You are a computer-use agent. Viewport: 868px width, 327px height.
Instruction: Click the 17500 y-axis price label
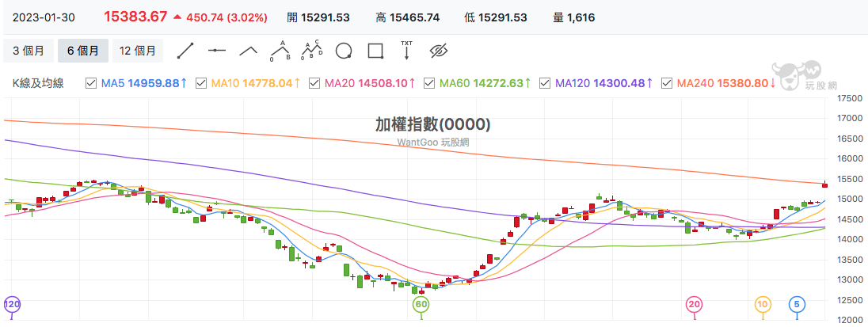coord(851,98)
